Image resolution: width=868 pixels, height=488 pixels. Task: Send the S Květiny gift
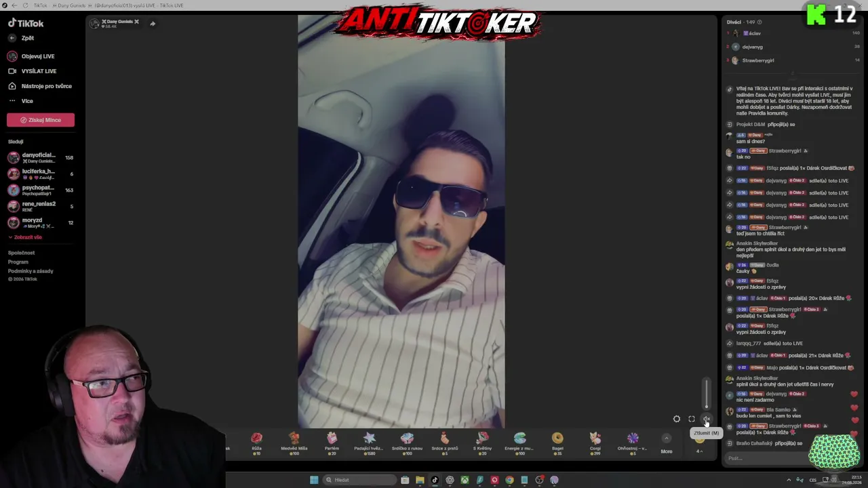[x=482, y=443]
